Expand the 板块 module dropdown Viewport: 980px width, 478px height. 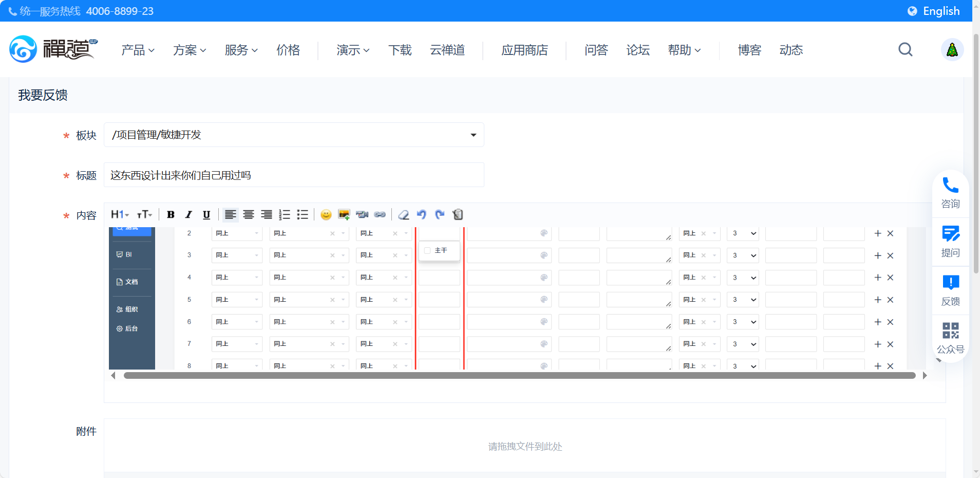click(294, 135)
